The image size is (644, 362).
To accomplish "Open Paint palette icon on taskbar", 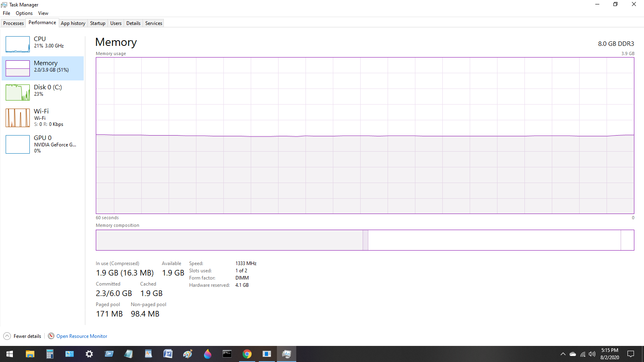I will pyautogui.click(x=188, y=354).
